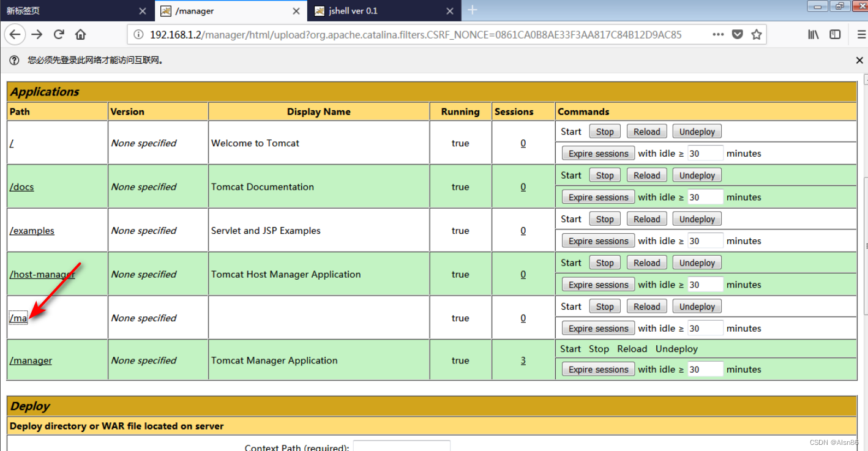Show site info icon in address bar

point(138,34)
